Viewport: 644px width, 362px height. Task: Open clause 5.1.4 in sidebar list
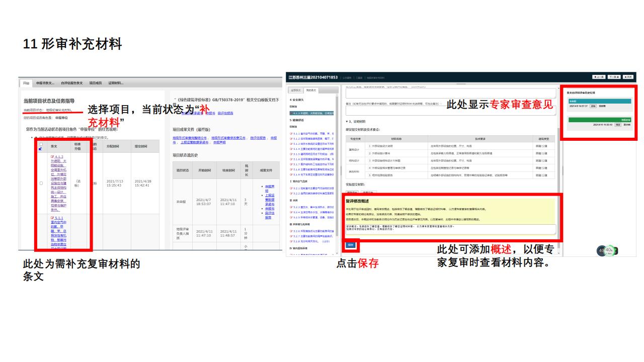tap(312, 149)
